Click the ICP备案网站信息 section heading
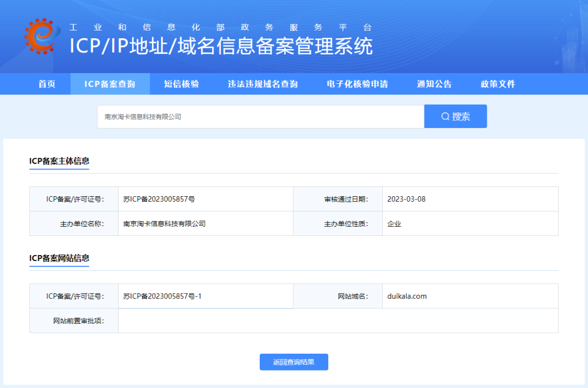Viewport: 588px width, 388px height. pyautogui.click(x=59, y=258)
